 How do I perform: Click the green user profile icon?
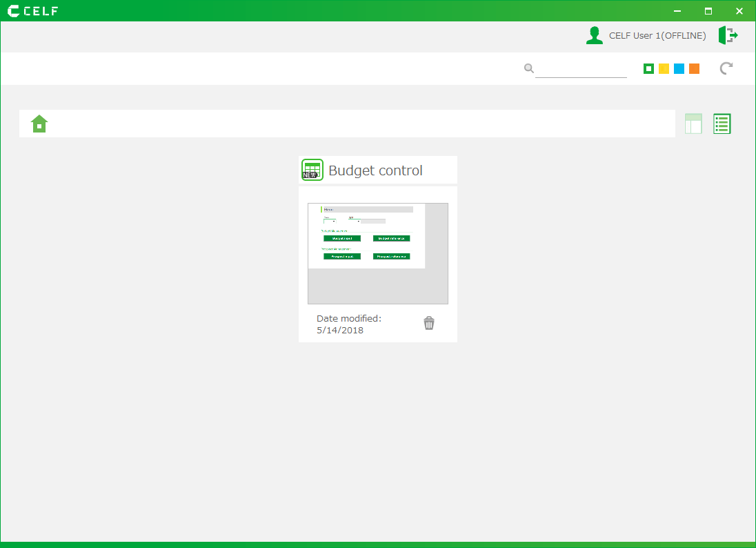[x=594, y=35]
